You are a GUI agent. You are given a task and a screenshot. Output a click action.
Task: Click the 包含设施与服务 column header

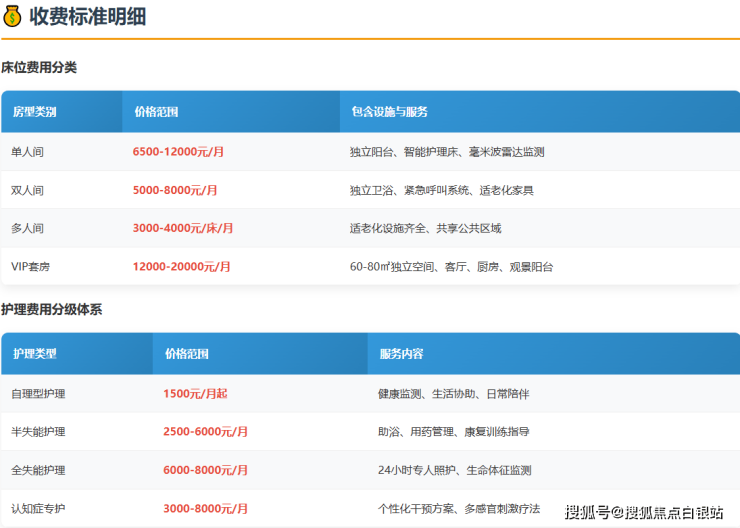389,112
